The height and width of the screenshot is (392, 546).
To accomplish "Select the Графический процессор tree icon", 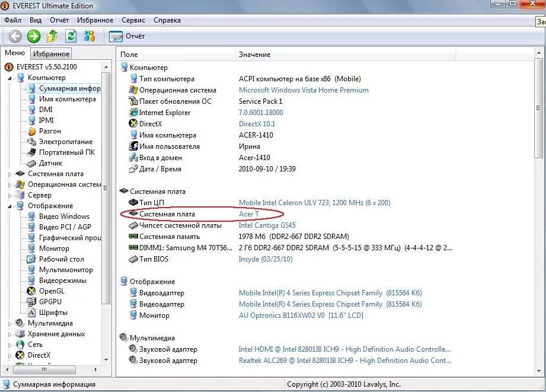I will pyautogui.click(x=31, y=238).
